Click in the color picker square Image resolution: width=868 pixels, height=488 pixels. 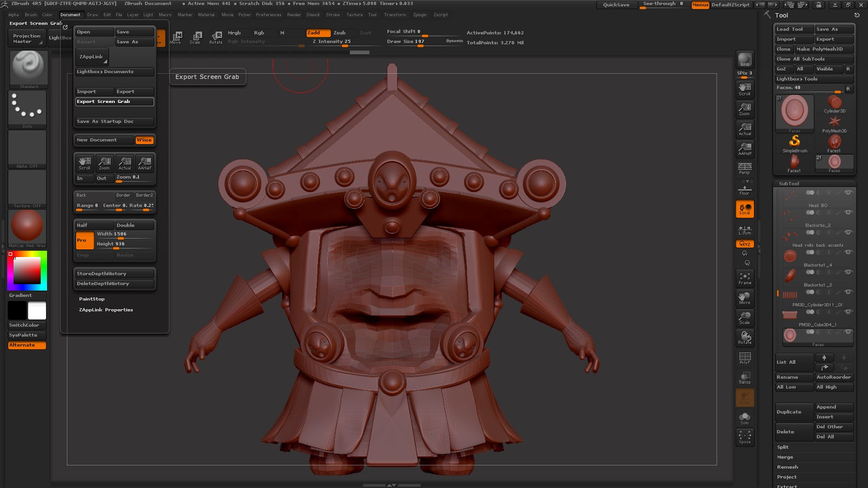[27, 270]
